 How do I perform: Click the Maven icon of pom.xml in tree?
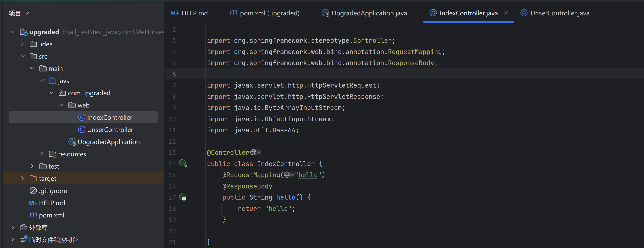click(x=33, y=215)
